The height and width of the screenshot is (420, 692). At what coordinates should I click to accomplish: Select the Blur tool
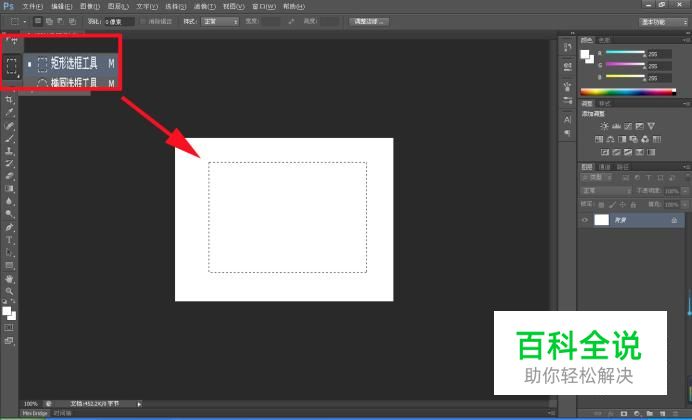[x=9, y=201]
